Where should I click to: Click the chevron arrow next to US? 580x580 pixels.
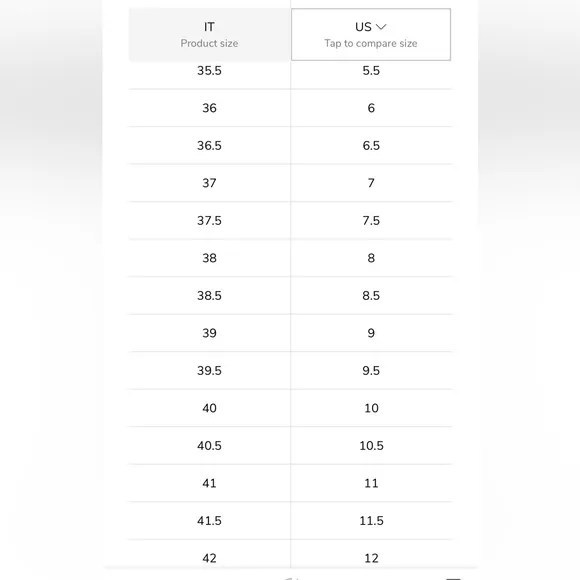(x=381, y=27)
